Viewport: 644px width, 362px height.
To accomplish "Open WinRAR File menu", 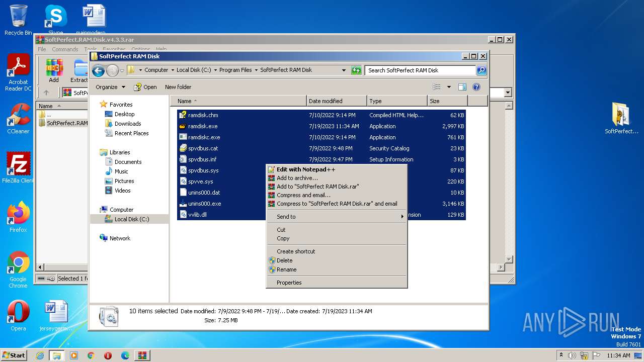I will (x=42, y=49).
